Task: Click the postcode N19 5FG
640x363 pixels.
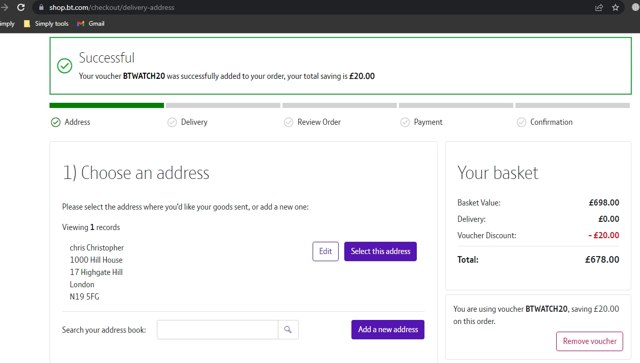Action: coord(84,297)
